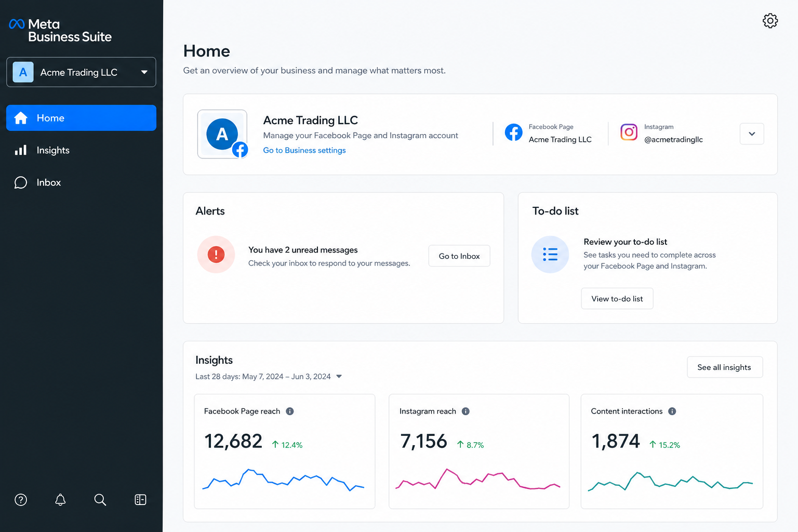
Task: Click the Facebook Page reach line chart
Action: [x=284, y=481]
